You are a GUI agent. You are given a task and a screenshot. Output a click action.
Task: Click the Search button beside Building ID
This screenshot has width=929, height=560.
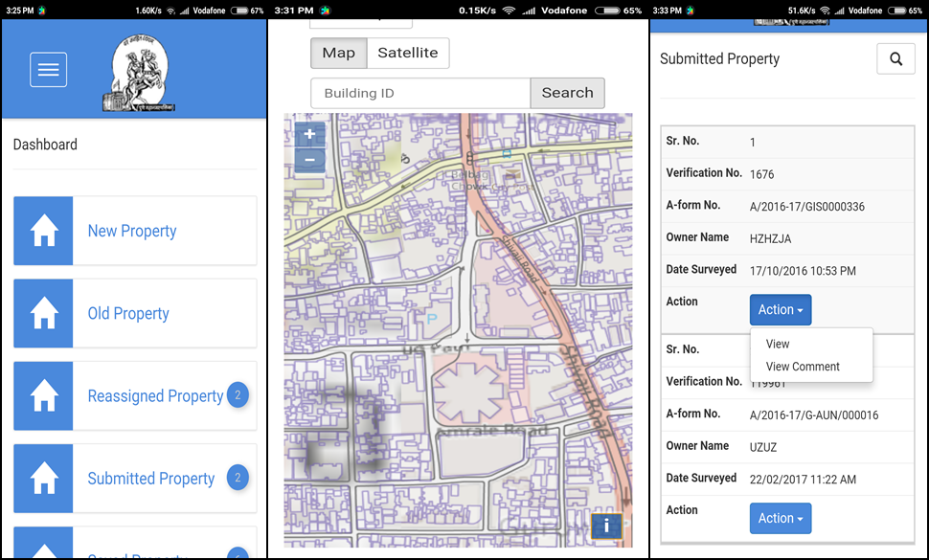[568, 93]
